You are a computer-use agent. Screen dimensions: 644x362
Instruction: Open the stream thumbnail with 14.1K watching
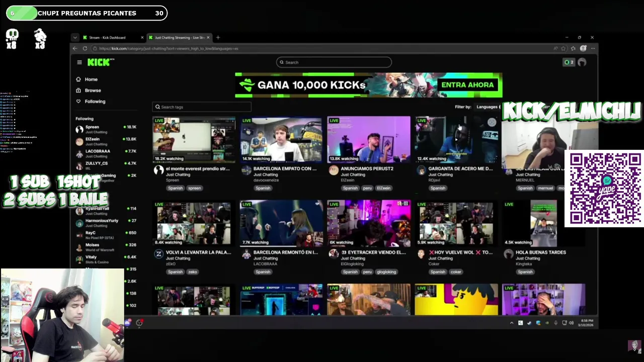click(x=281, y=140)
